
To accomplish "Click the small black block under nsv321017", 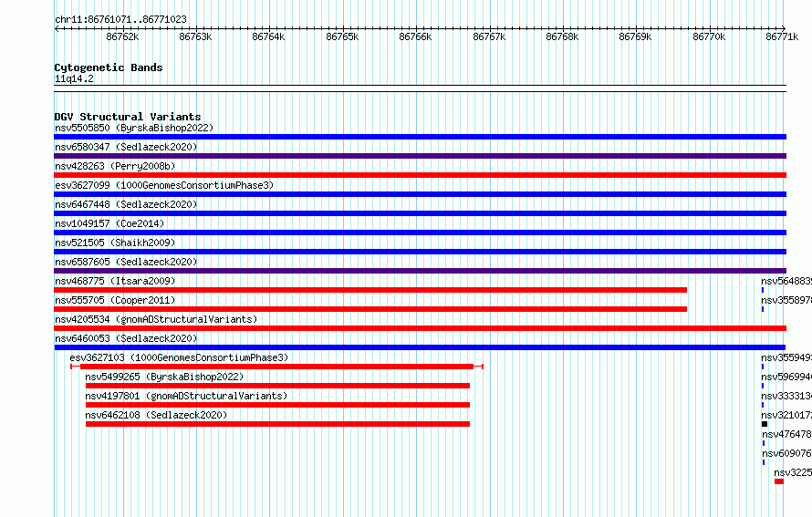I will coord(765,424).
